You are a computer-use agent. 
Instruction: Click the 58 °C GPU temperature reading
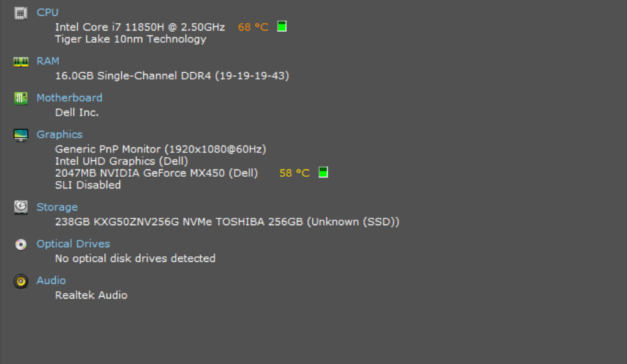click(x=295, y=173)
